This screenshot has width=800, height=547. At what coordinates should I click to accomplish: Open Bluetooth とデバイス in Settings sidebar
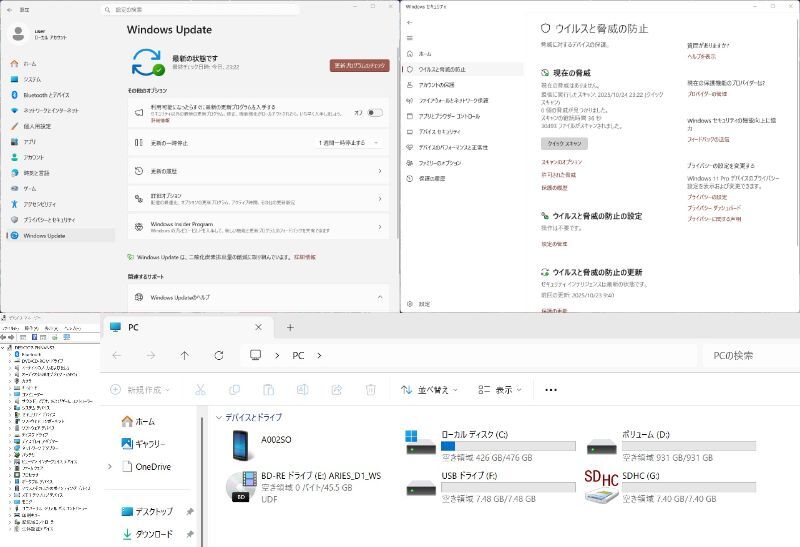[x=60, y=95]
